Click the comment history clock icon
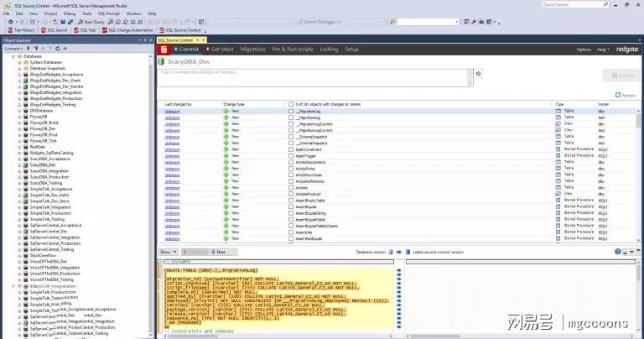The image size is (644, 339). point(478,74)
